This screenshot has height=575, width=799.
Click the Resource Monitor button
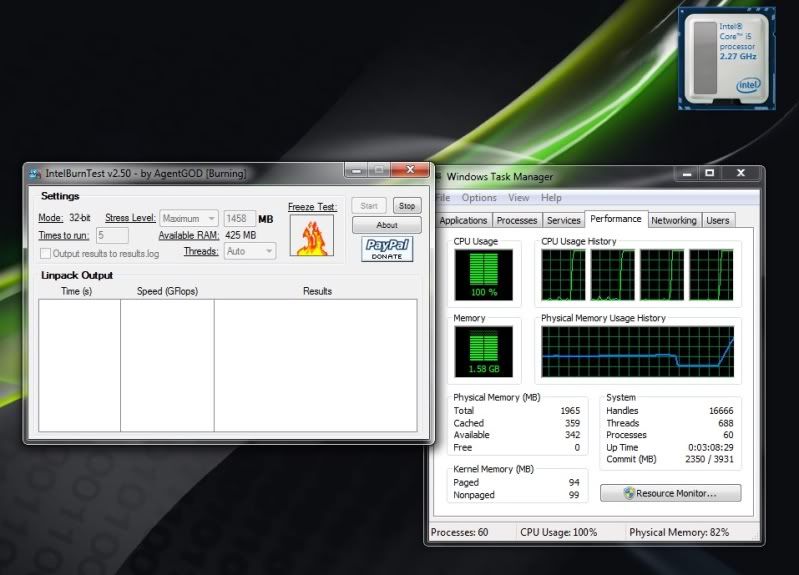[x=671, y=493]
